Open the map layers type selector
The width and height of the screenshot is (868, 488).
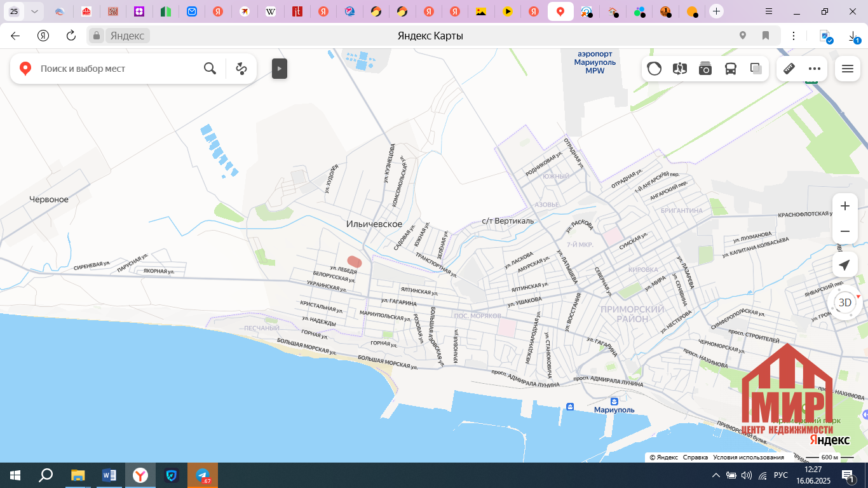(x=756, y=69)
